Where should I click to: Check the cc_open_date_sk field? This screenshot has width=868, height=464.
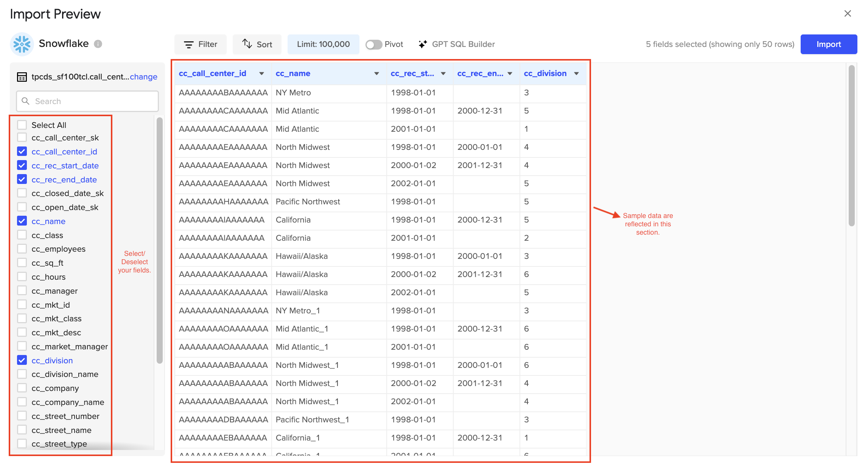pyautogui.click(x=22, y=207)
